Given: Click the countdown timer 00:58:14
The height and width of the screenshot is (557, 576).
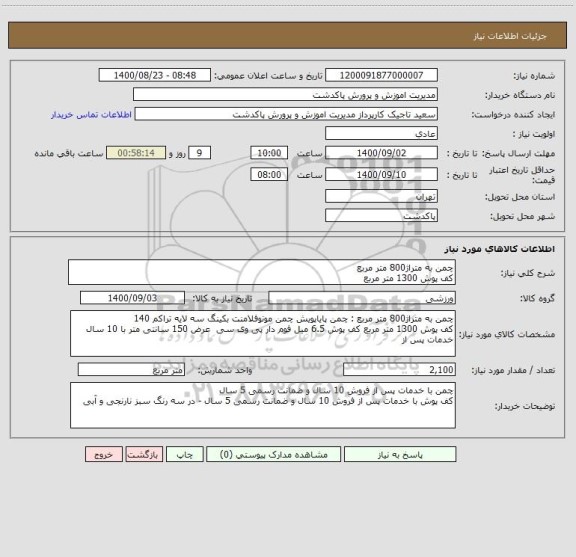Looking at the screenshot, I should (x=136, y=153).
